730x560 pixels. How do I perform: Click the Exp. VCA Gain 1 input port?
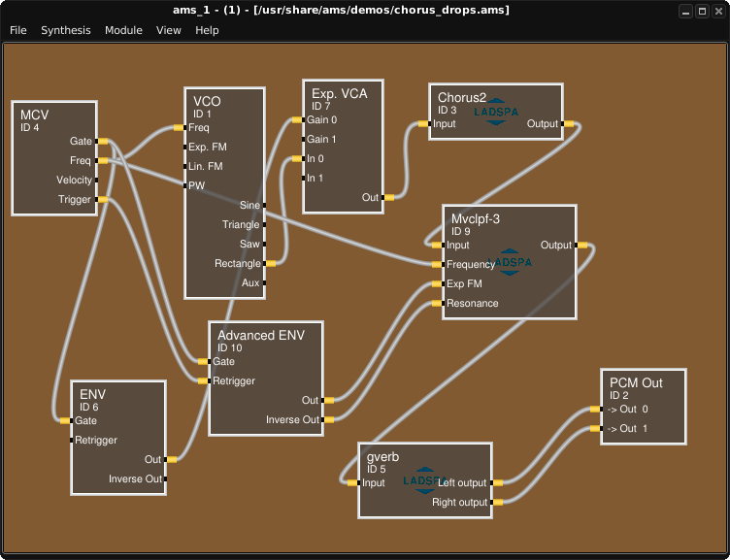point(304,139)
